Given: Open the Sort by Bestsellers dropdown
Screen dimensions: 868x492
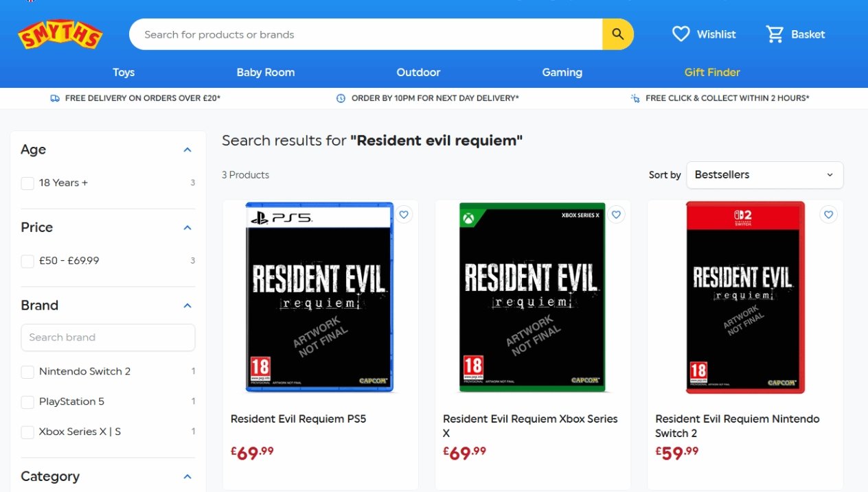Looking at the screenshot, I should (x=764, y=175).
